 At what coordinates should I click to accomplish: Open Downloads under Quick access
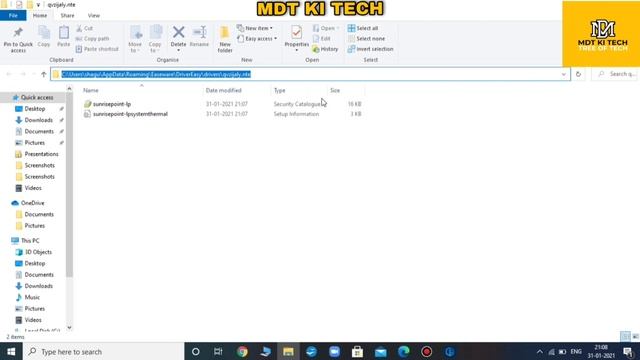pyautogui.click(x=34, y=120)
